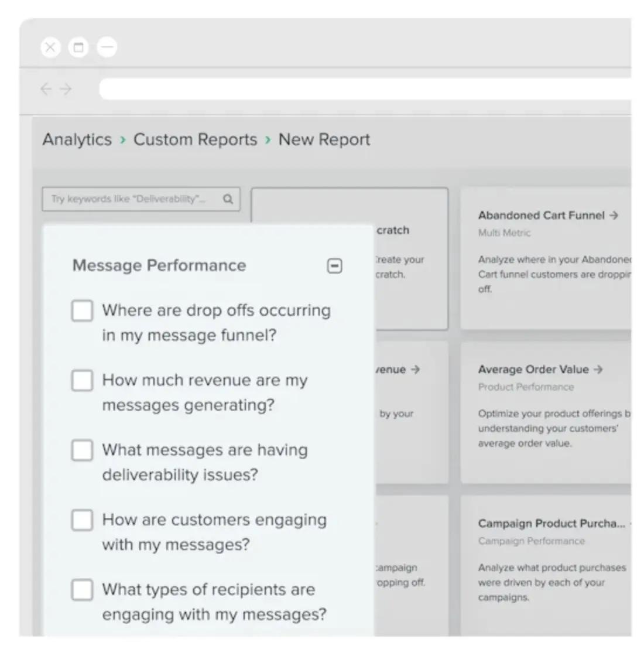Navigate to Analytics via the breadcrumb
The width and height of the screenshot is (644, 649).
pos(77,139)
